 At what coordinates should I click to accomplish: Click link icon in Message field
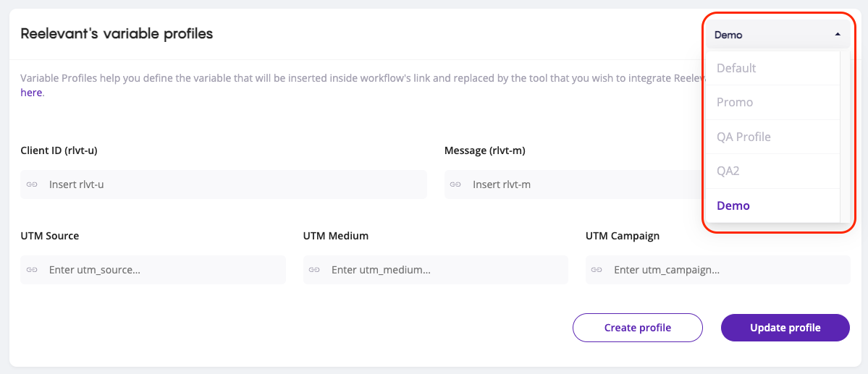point(455,184)
